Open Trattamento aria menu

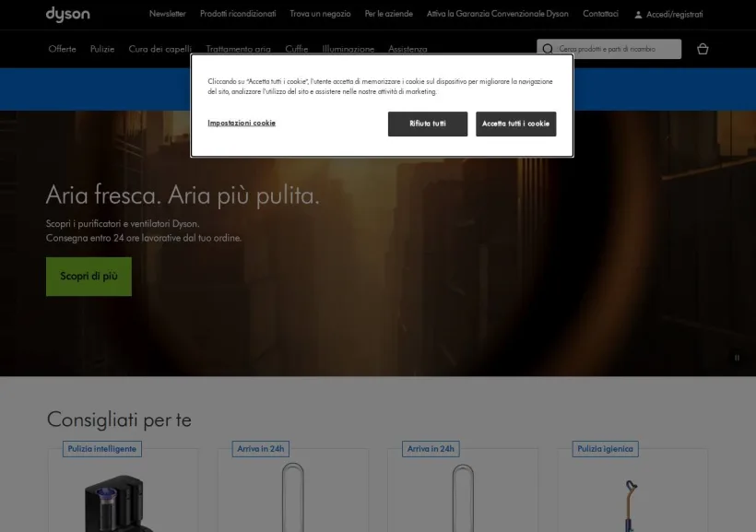click(x=238, y=49)
